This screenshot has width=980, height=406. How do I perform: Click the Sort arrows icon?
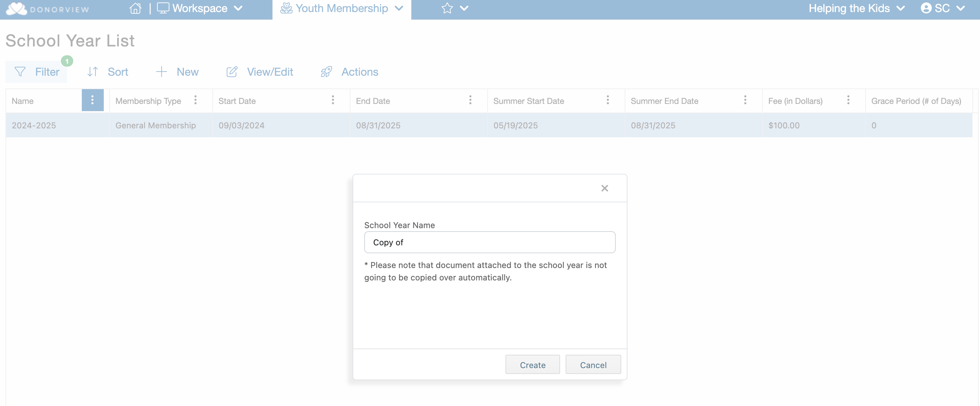[x=92, y=72]
